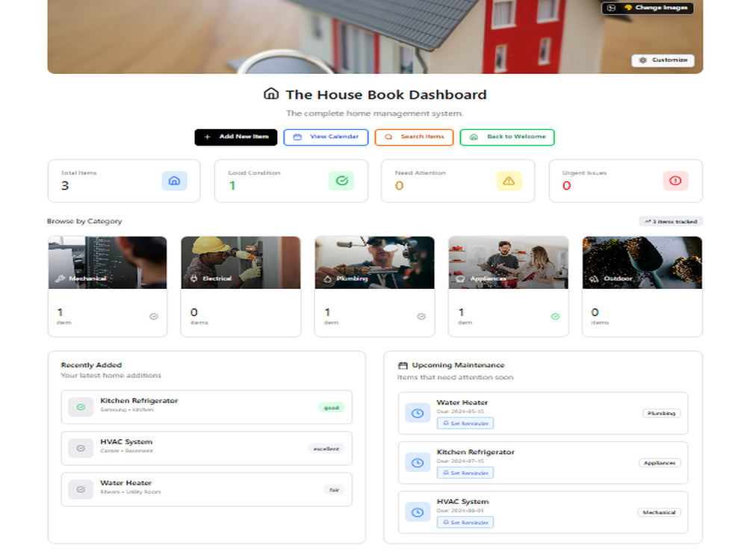Click the tree icon on Outdoor card
Image resolution: width=747 pixels, height=560 pixels.
(x=594, y=279)
